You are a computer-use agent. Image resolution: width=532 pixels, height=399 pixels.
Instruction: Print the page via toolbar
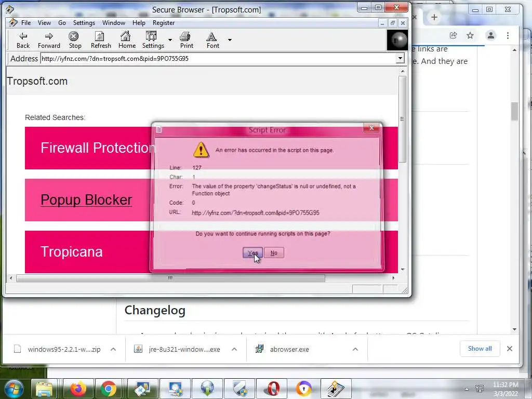pyautogui.click(x=187, y=40)
